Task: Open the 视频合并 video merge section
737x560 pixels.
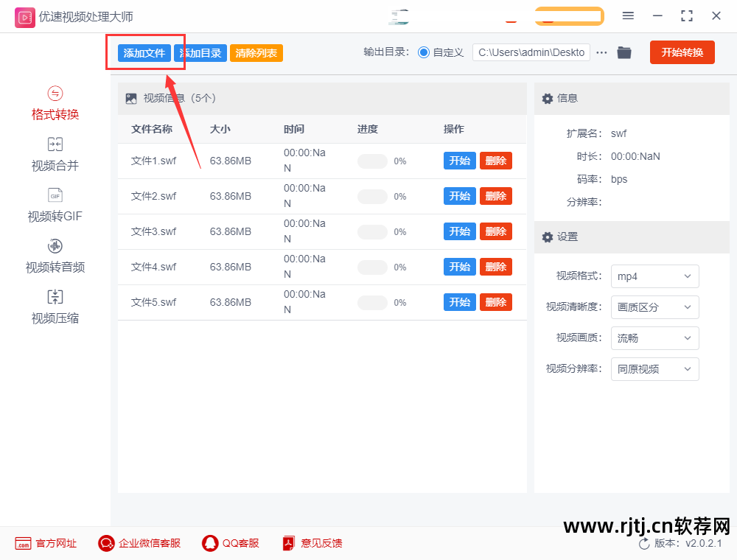Action: pyautogui.click(x=55, y=155)
